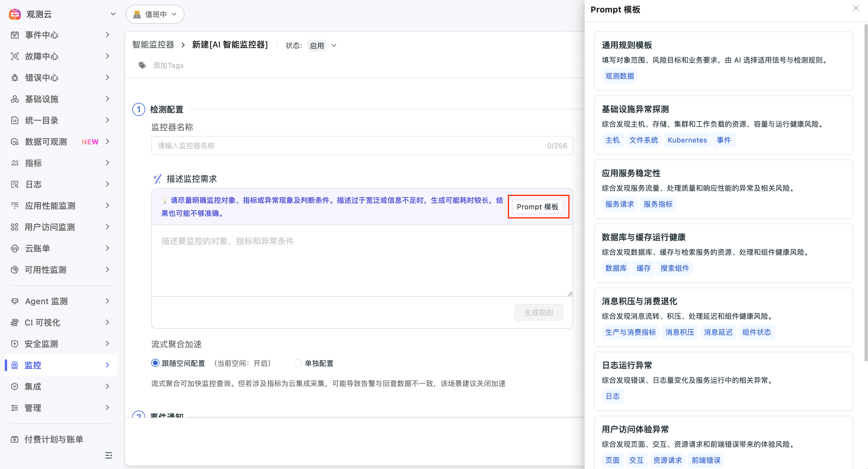Close the Prompt 模板 panel
The width and height of the screenshot is (868, 469).
point(856,8)
